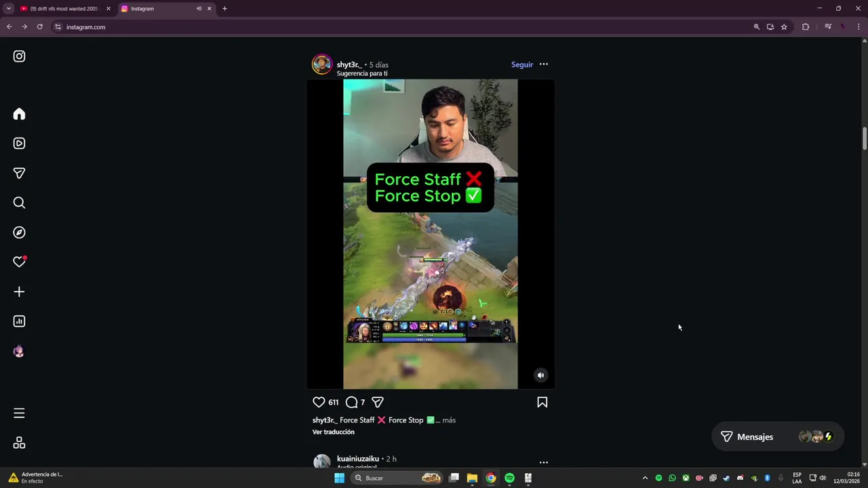868x488 pixels.
Task: Open the Meta apps grid icon in the sidebar
Action: [x=19, y=443]
